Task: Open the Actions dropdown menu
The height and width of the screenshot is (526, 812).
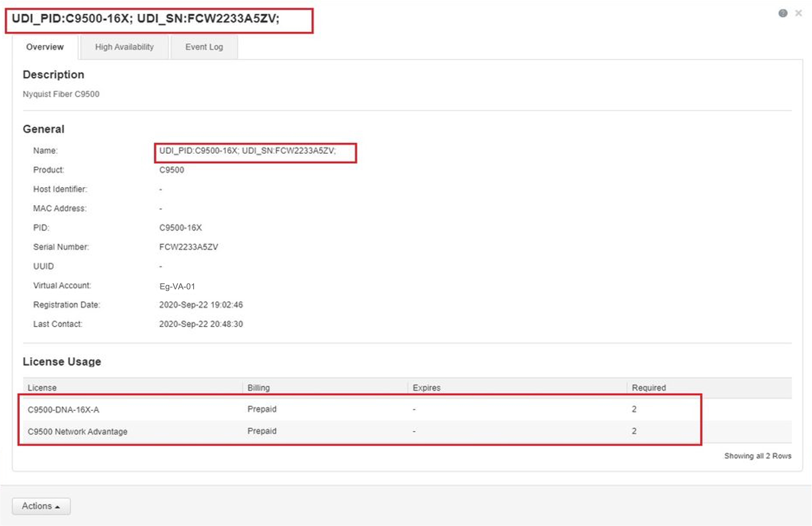Action: coord(41,506)
